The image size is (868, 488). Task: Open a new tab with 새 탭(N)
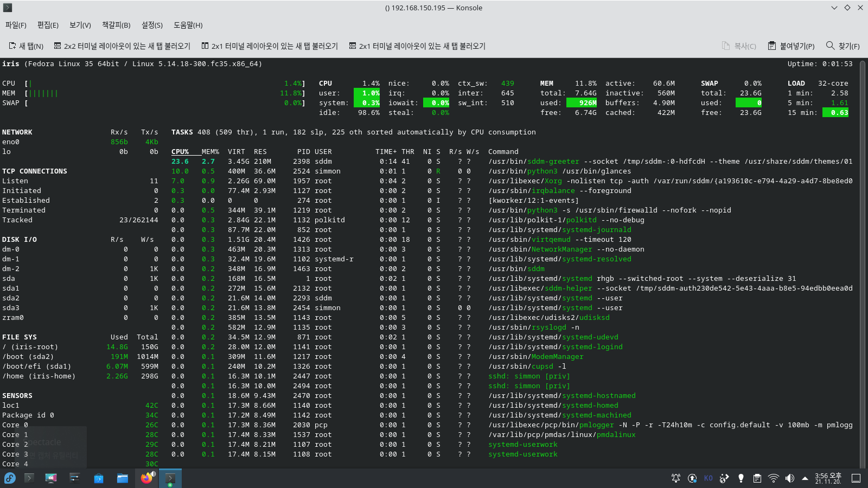tap(26, 46)
